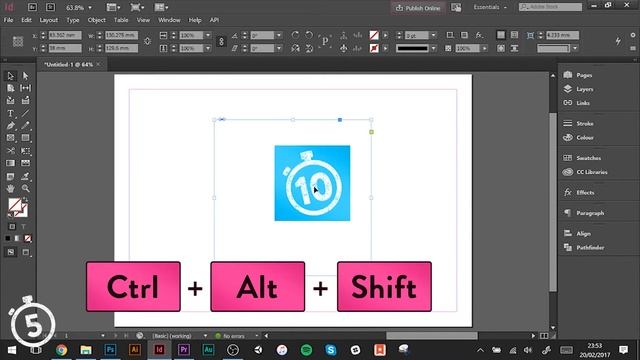The width and height of the screenshot is (640, 360).
Task: Expand the stroke style dropdown
Action: [433, 49]
